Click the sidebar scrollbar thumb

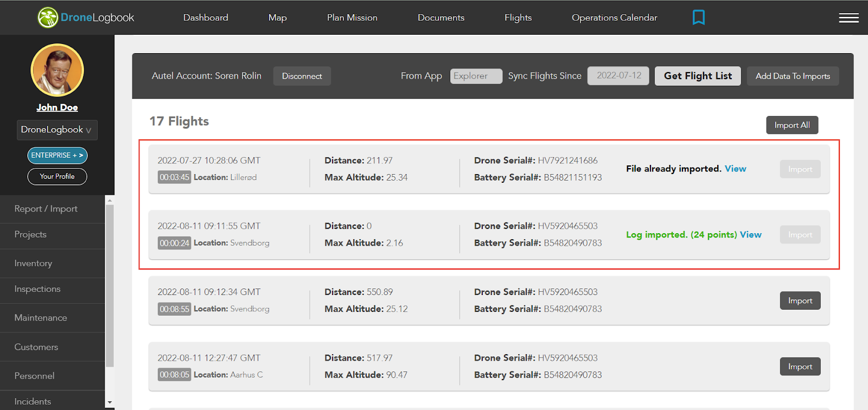pyautogui.click(x=110, y=286)
